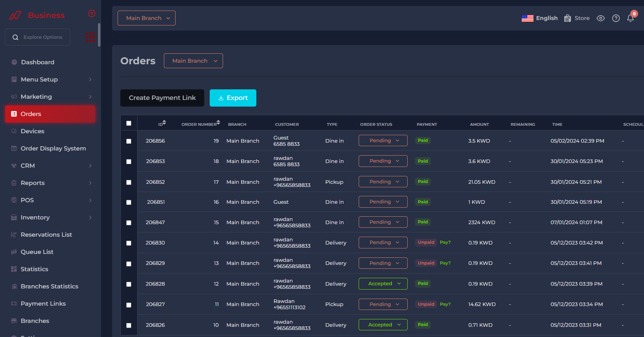Open Reservations List in sidebar
Image resolution: width=644 pixels, height=337 pixels.
click(x=46, y=235)
